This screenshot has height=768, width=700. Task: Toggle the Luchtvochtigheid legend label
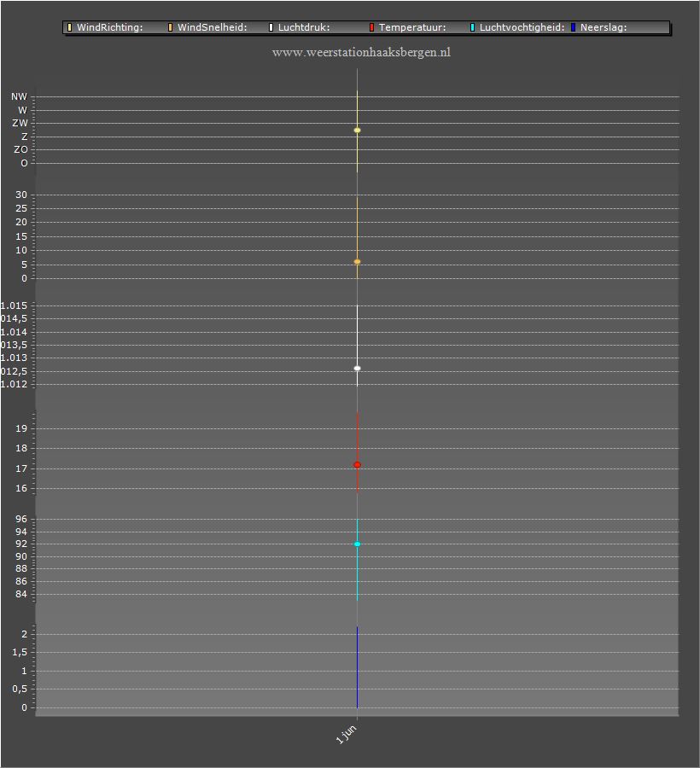(522, 27)
